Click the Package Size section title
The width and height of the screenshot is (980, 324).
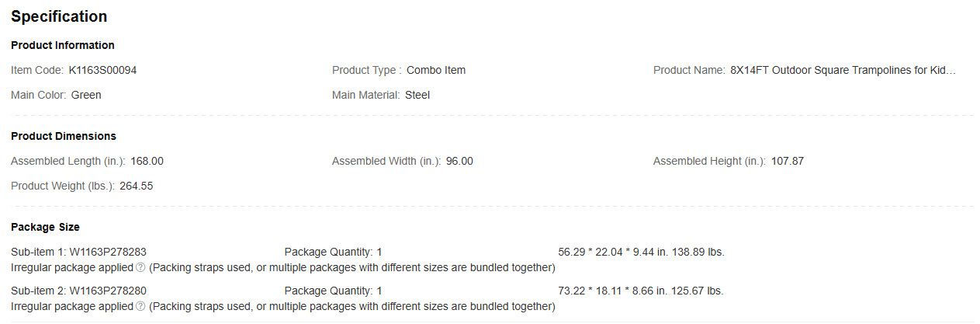[45, 227]
